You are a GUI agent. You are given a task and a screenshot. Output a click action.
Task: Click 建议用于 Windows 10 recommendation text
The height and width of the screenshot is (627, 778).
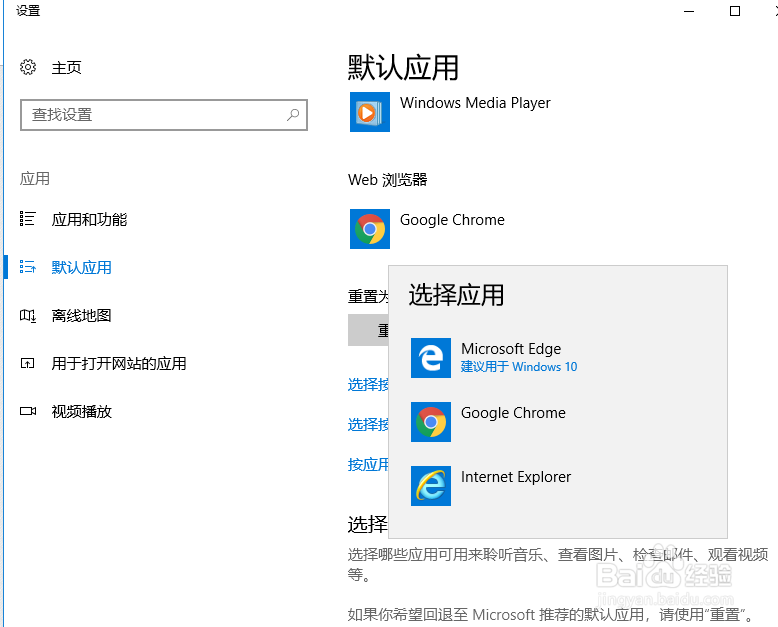click(x=519, y=367)
